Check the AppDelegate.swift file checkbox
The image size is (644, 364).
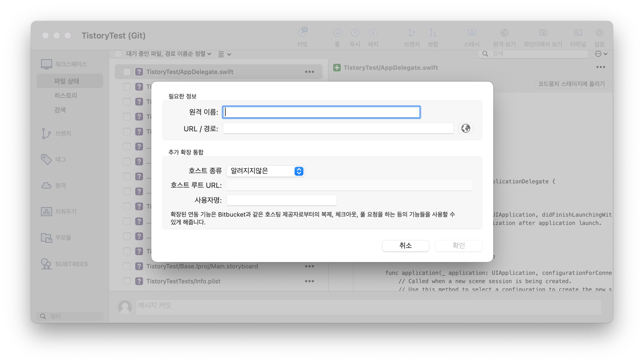pos(127,72)
